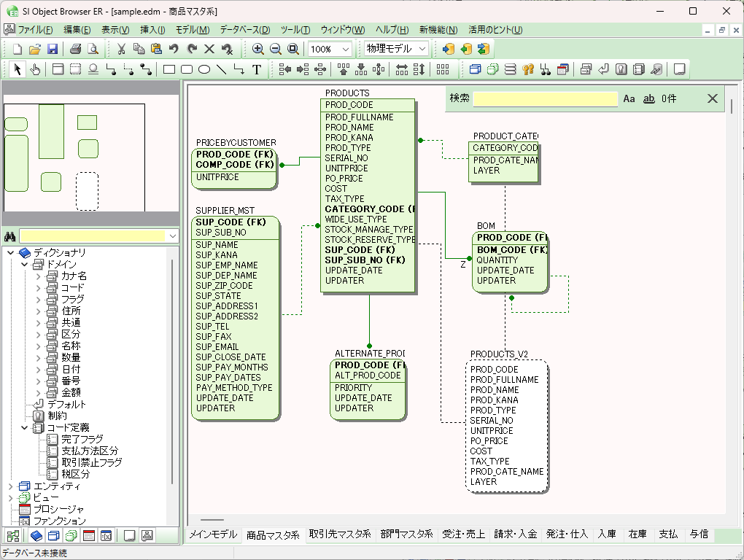The image size is (744, 560).
Task: Click the binoculars search icon in the left panel
Action: [10, 236]
